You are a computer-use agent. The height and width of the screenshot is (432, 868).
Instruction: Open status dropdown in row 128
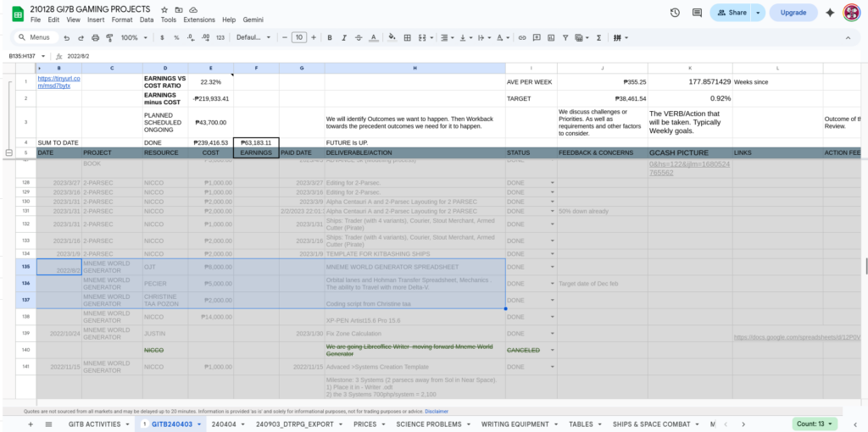(553, 183)
